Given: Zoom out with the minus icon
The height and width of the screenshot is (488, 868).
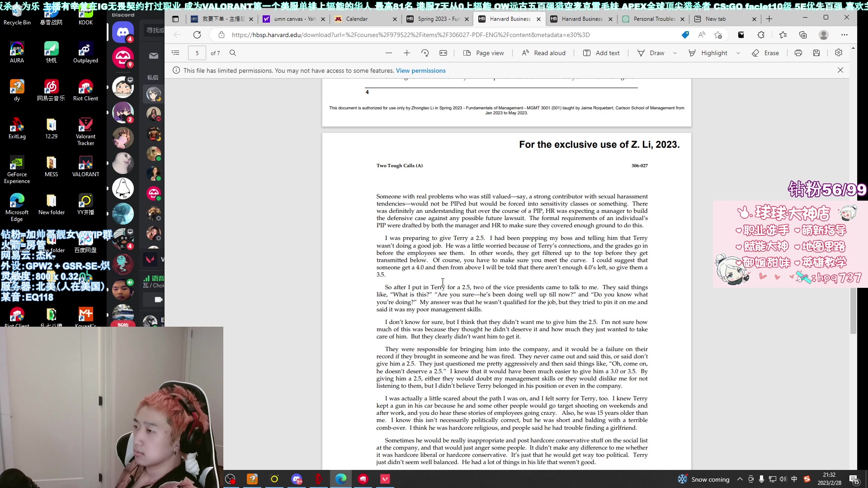Looking at the screenshot, I should (x=389, y=53).
